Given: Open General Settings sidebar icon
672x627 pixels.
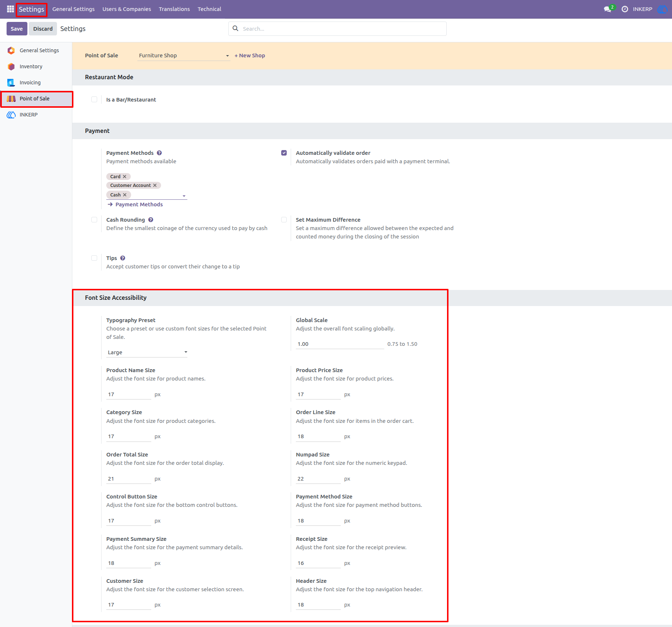Looking at the screenshot, I should click(11, 50).
